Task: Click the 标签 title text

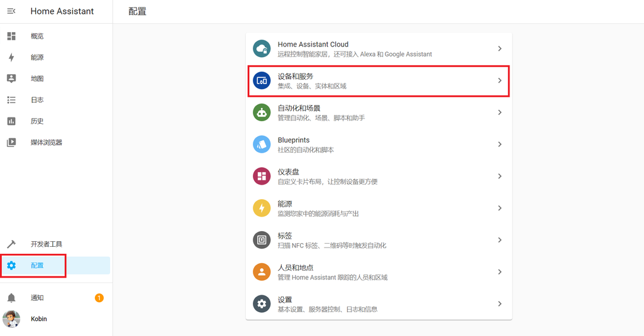Action: (x=285, y=236)
